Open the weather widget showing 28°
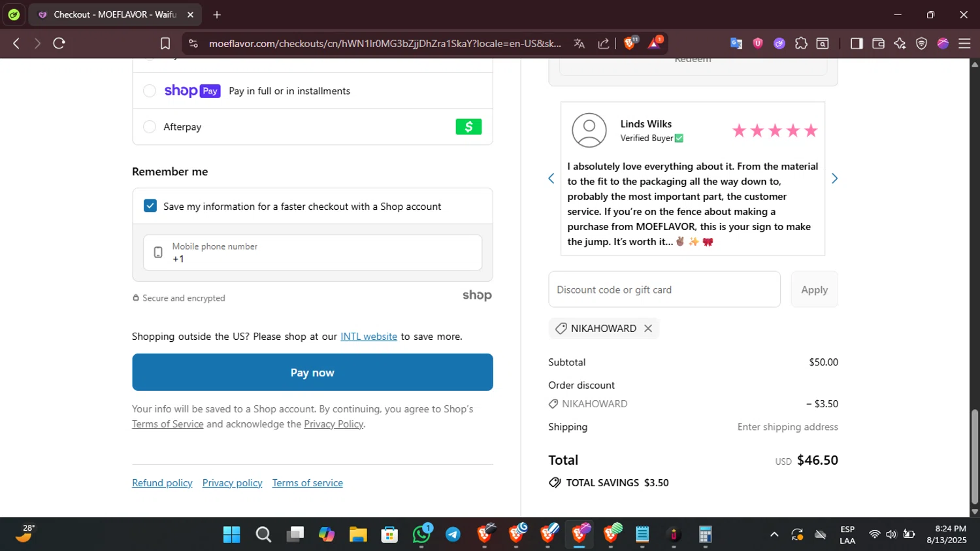The height and width of the screenshot is (551, 980). click(25, 534)
